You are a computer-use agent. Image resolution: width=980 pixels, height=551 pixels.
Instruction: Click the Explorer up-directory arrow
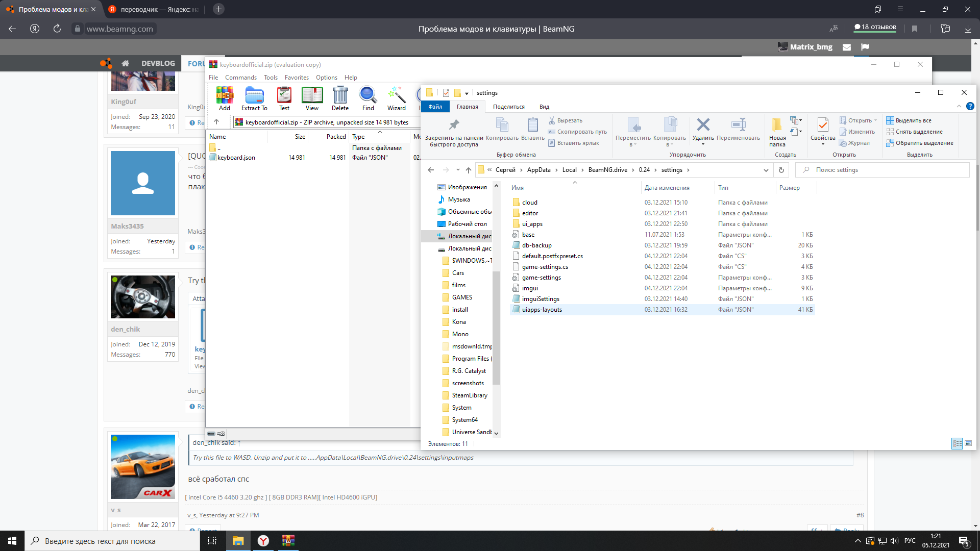(469, 170)
